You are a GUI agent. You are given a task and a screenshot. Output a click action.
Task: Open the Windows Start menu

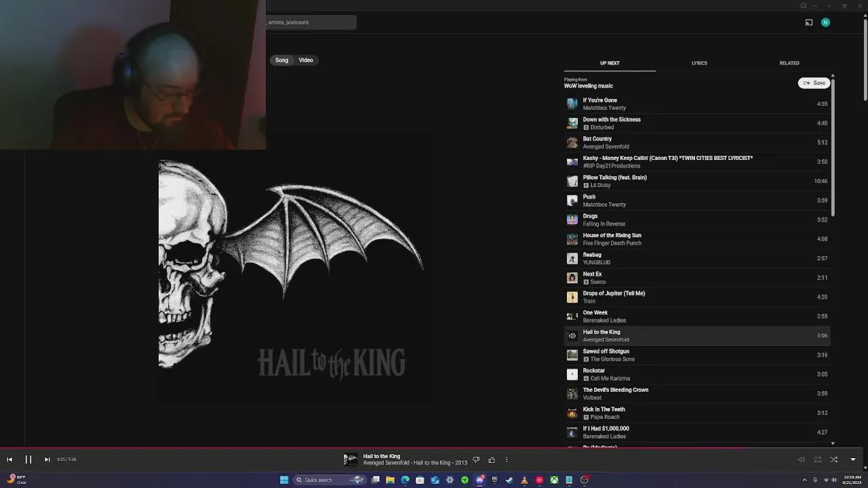[x=284, y=480]
